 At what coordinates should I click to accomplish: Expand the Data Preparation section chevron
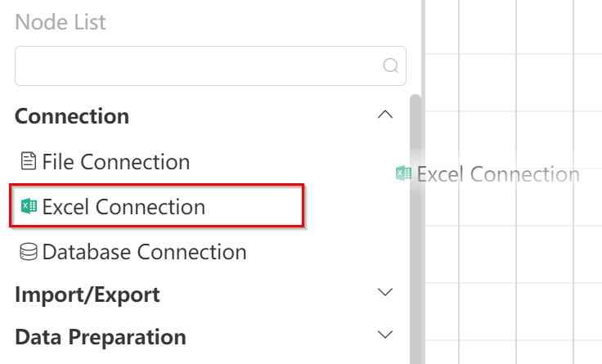(x=385, y=334)
